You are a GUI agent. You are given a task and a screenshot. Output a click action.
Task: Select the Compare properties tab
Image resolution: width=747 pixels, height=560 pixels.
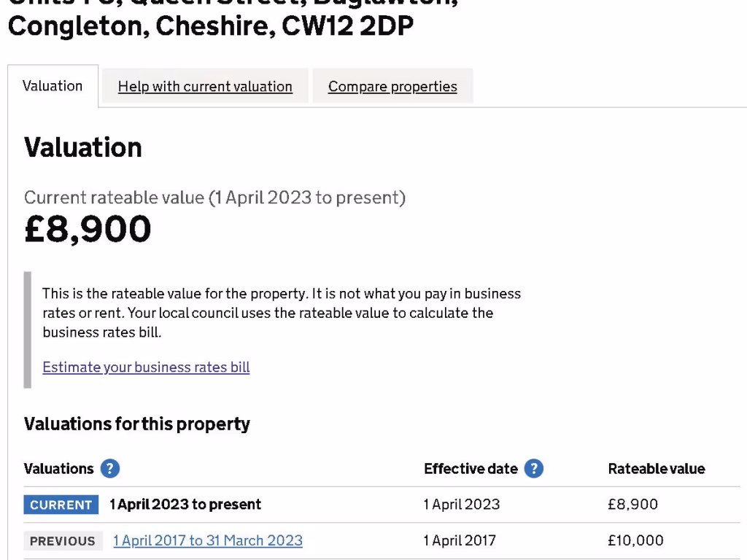tap(392, 87)
